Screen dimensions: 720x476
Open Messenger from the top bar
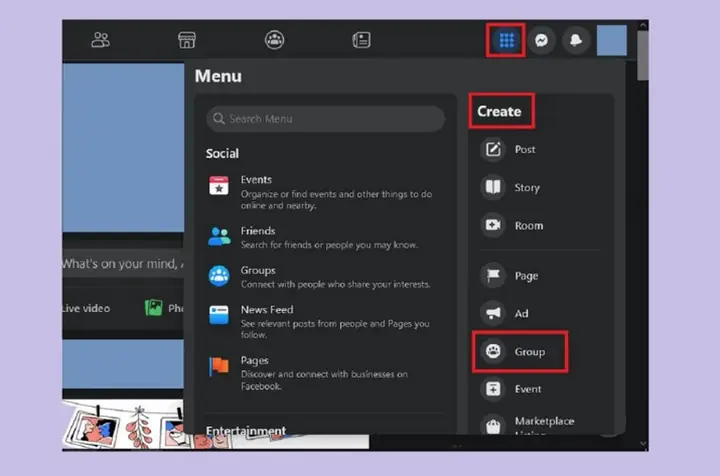(542, 40)
